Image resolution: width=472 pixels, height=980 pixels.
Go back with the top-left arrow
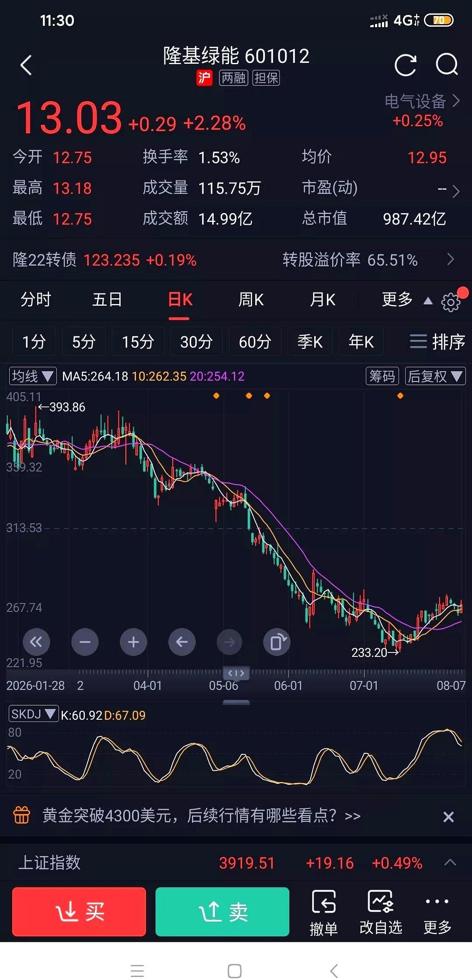pos(26,65)
